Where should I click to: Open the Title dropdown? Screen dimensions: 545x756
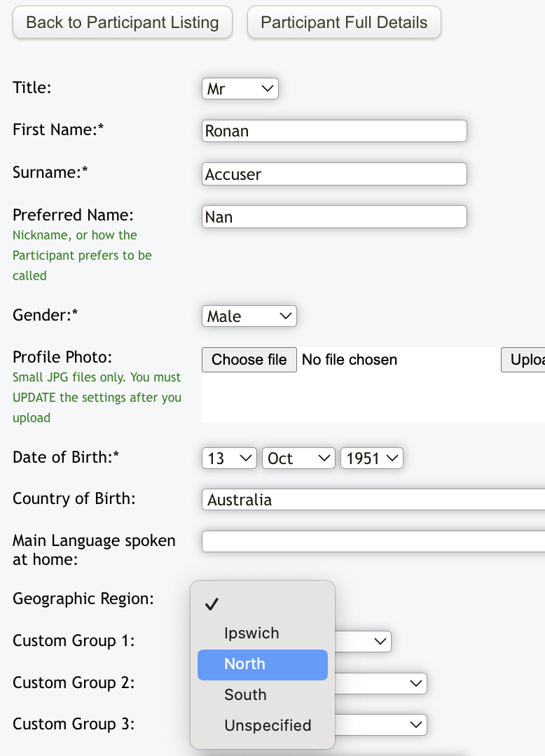240,89
